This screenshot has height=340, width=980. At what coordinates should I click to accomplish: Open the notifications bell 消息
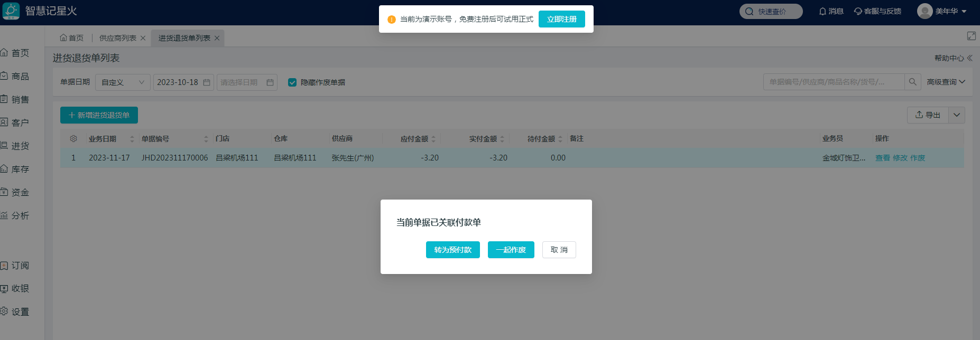pyautogui.click(x=831, y=11)
